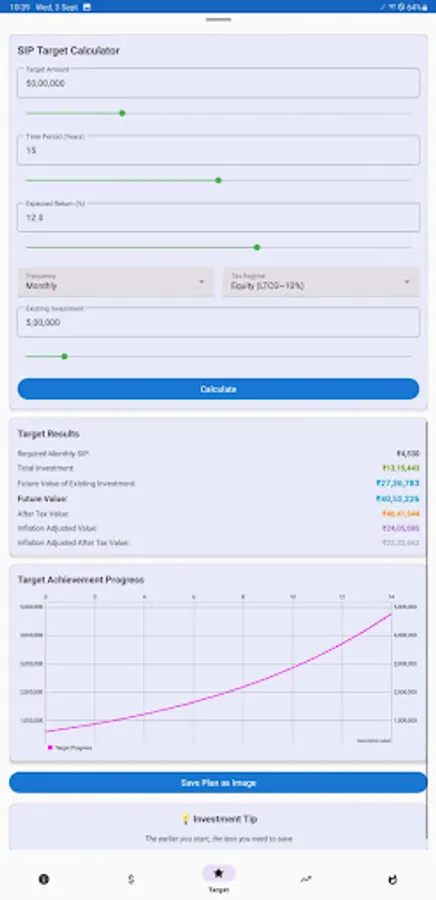Click the After Tax Value amount
The image size is (436, 900).
401,514
